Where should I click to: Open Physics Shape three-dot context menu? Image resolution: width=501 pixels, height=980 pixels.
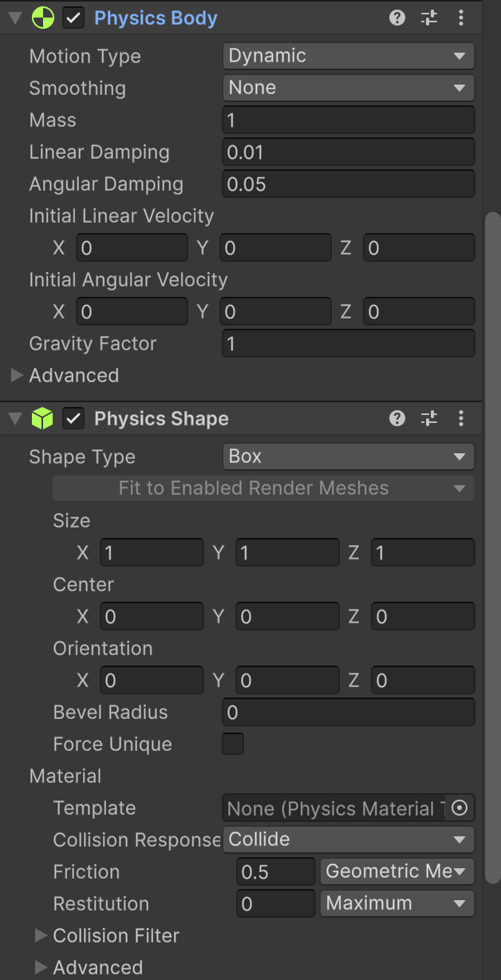point(461,418)
